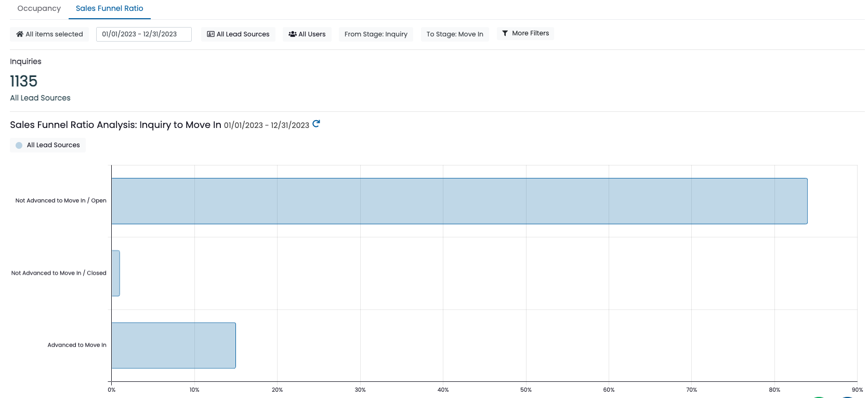Click the date range input field
The image size is (868, 398).
click(144, 34)
